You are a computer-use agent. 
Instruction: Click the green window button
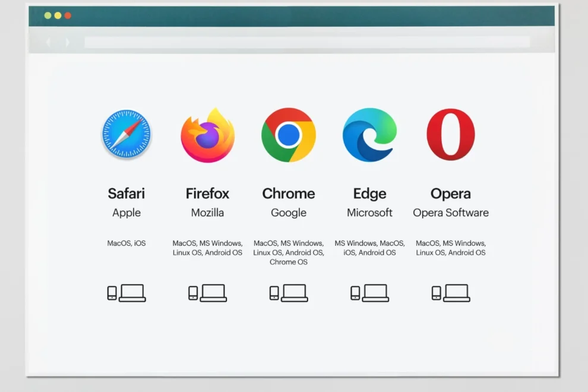tap(48, 15)
